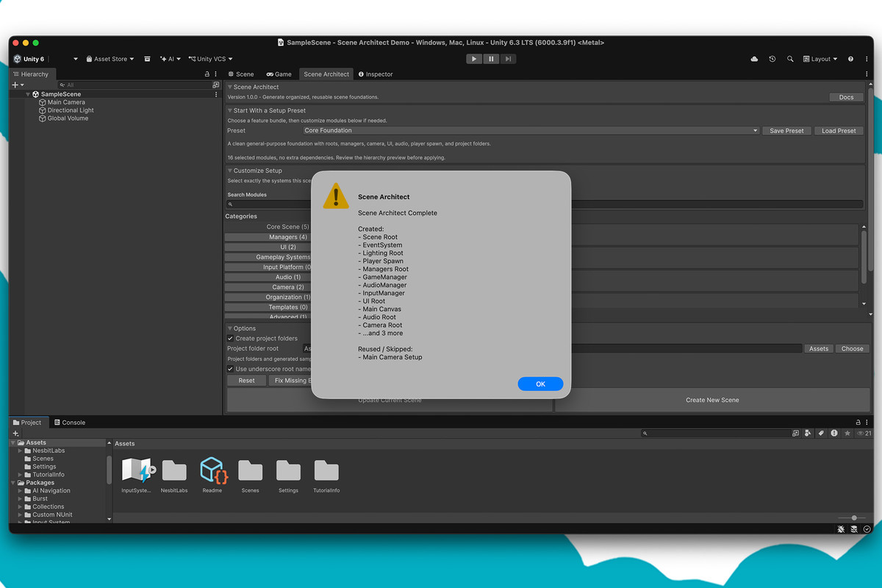Click the Reset button
The image size is (882, 588).
246,380
